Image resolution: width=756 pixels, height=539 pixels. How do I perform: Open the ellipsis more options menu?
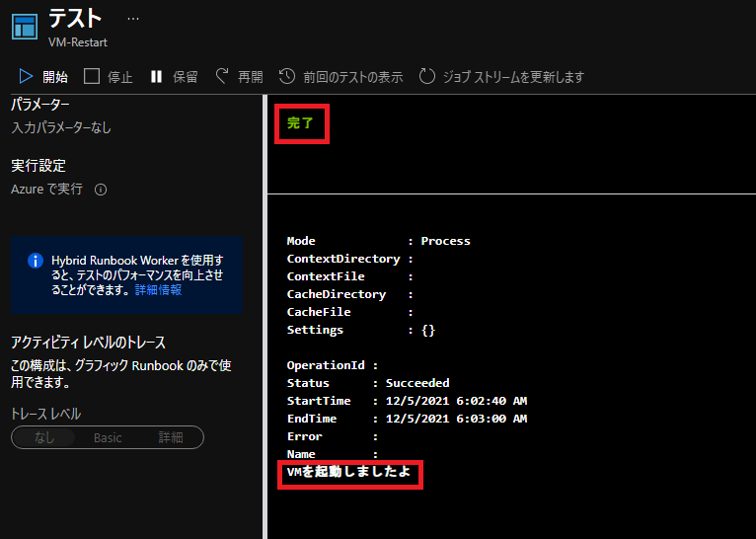pyautogui.click(x=133, y=19)
